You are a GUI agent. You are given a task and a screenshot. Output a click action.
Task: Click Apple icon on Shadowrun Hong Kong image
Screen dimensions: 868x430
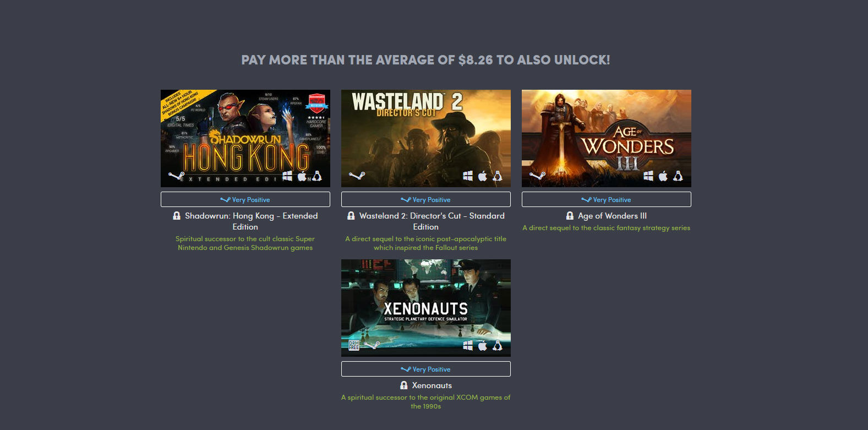point(302,176)
